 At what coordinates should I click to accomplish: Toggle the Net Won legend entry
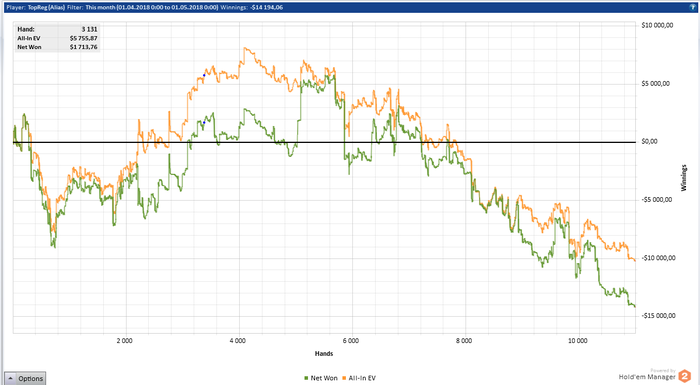[x=321, y=378]
